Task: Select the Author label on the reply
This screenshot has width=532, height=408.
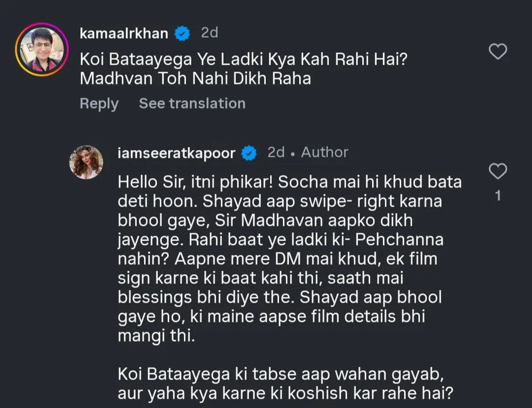Action: [x=325, y=153]
